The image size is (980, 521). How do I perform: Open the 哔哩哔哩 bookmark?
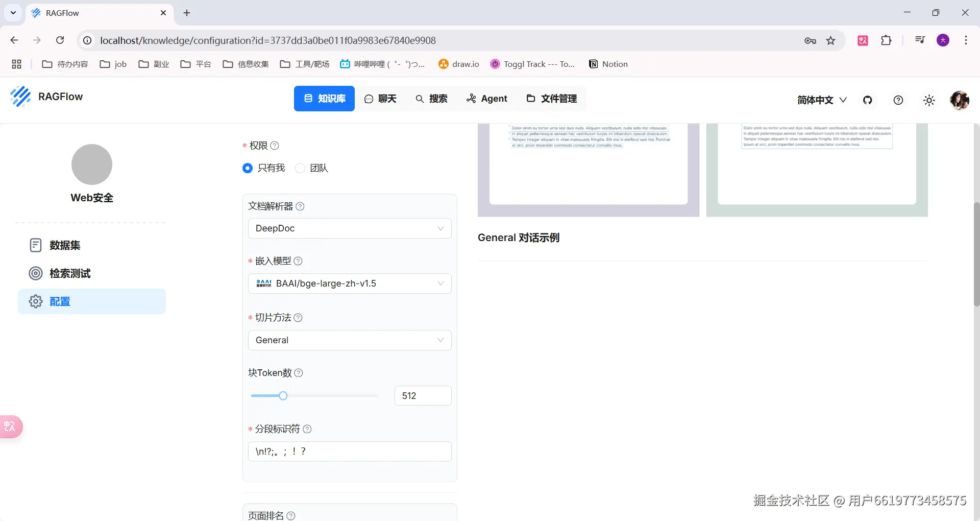point(382,64)
